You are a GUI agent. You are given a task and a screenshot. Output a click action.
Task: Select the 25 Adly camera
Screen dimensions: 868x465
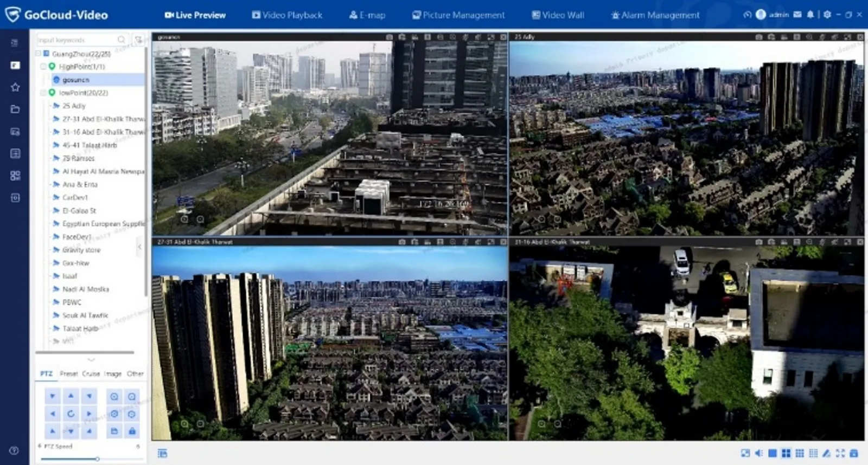pyautogui.click(x=74, y=106)
